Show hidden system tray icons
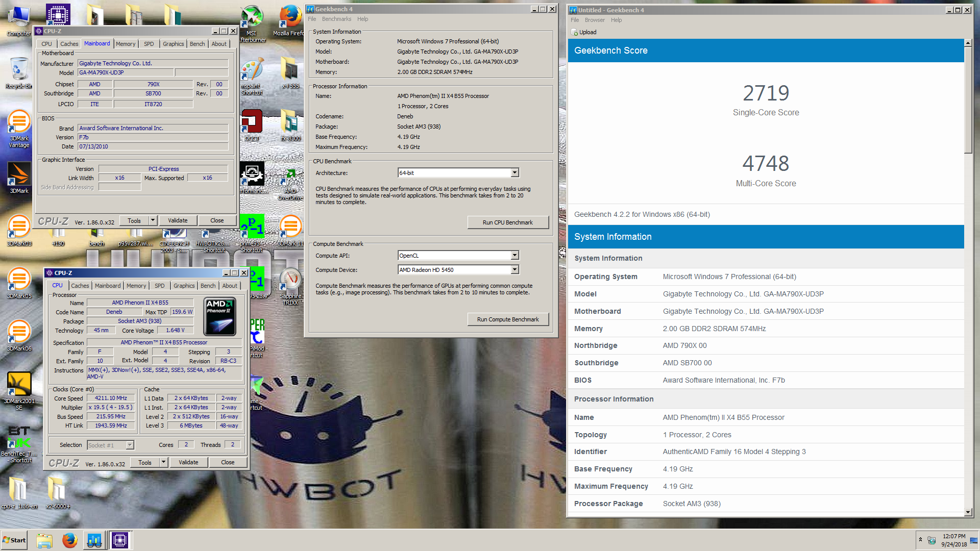This screenshot has width=980, height=551. coord(921,540)
